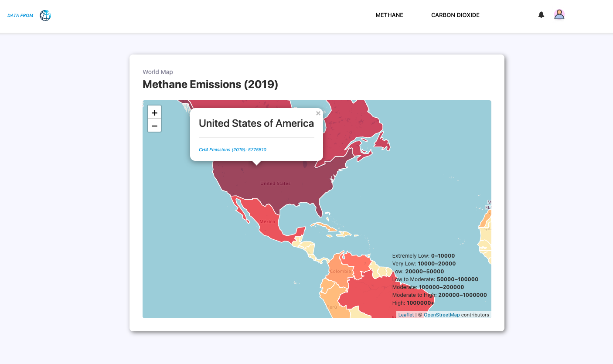Zoom out using the map minus control
Image resolution: width=613 pixels, height=364 pixels.
click(x=154, y=126)
